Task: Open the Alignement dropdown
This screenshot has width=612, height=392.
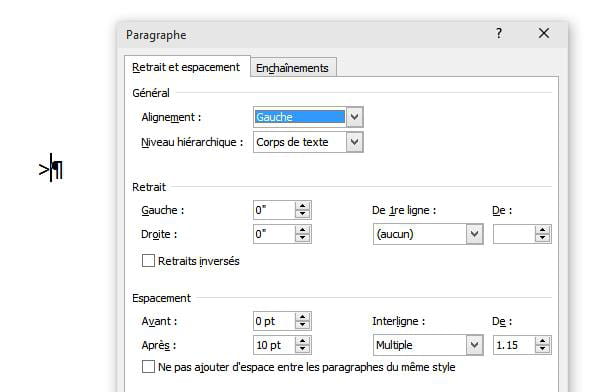Action: coord(354,117)
